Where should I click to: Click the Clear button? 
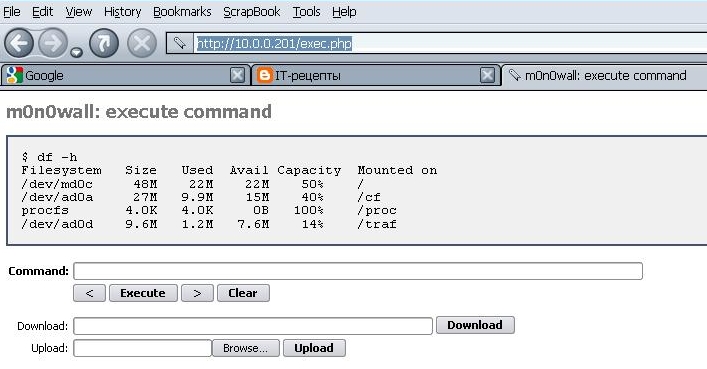[x=243, y=293]
